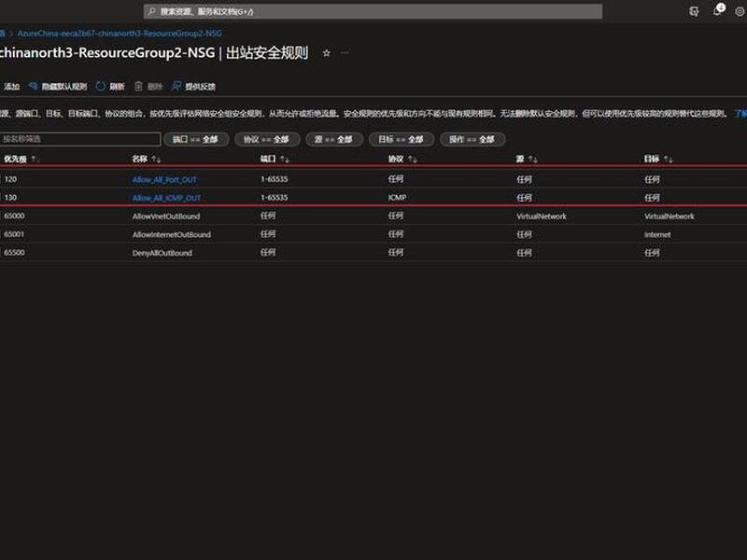
Task: Select priority 130 cell
Action: tap(10, 197)
